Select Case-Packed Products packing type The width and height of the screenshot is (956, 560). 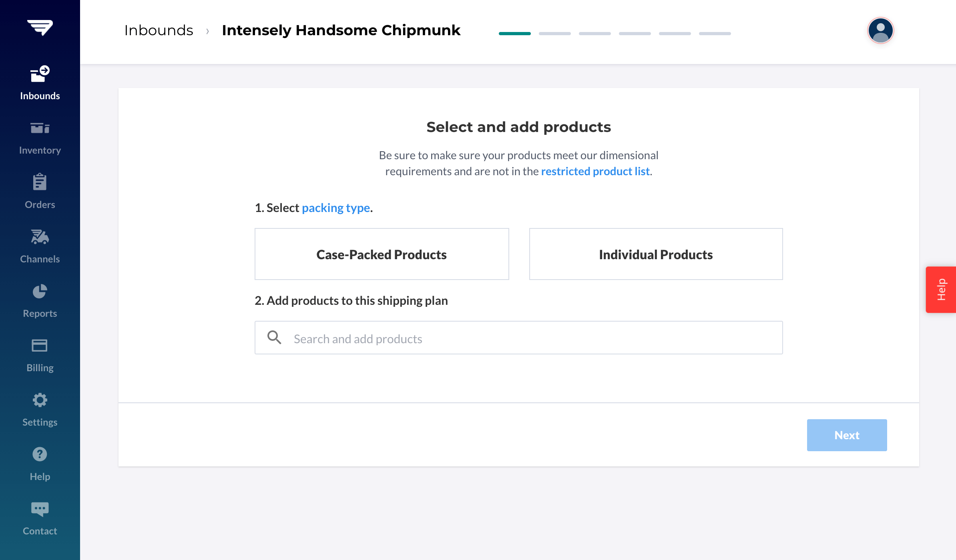pyautogui.click(x=381, y=254)
